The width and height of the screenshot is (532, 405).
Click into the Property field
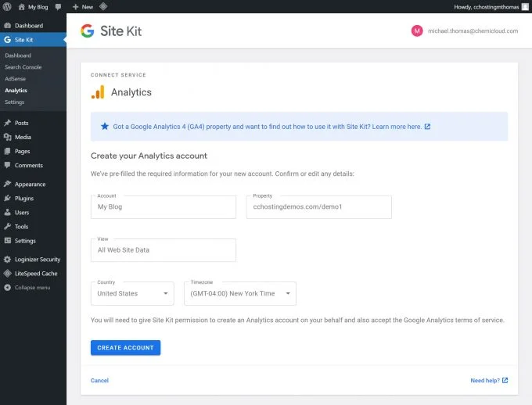click(319, 207)
